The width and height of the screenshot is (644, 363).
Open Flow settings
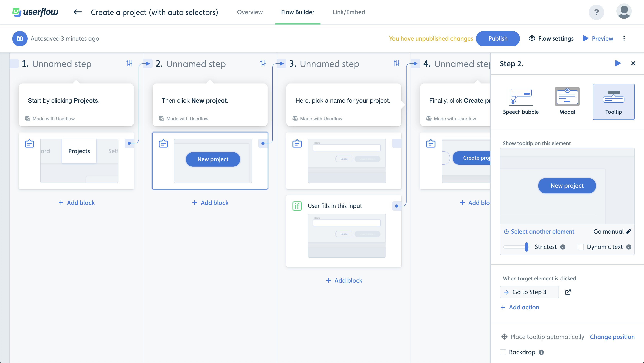(x=551, y=38)
